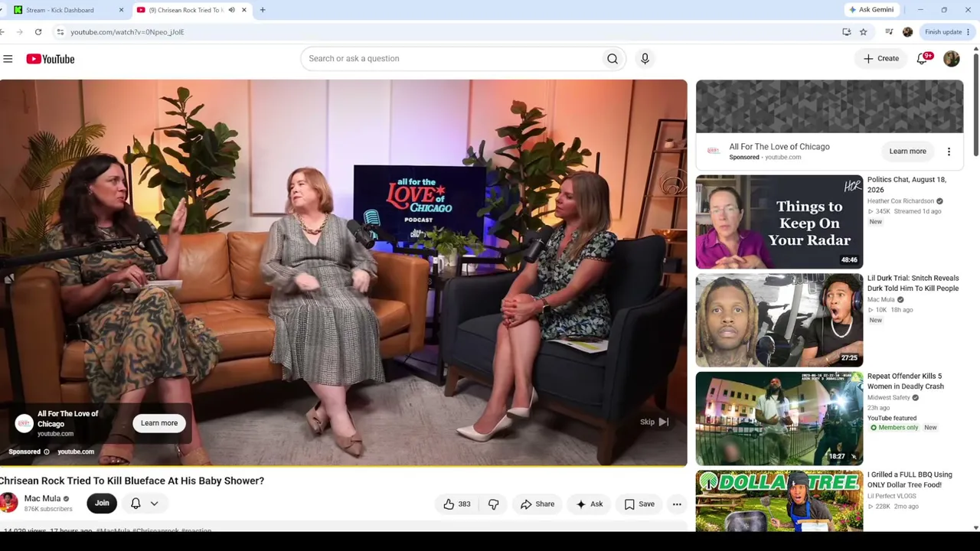
Task: Open a new browser tab
Action: pos(263,10)
